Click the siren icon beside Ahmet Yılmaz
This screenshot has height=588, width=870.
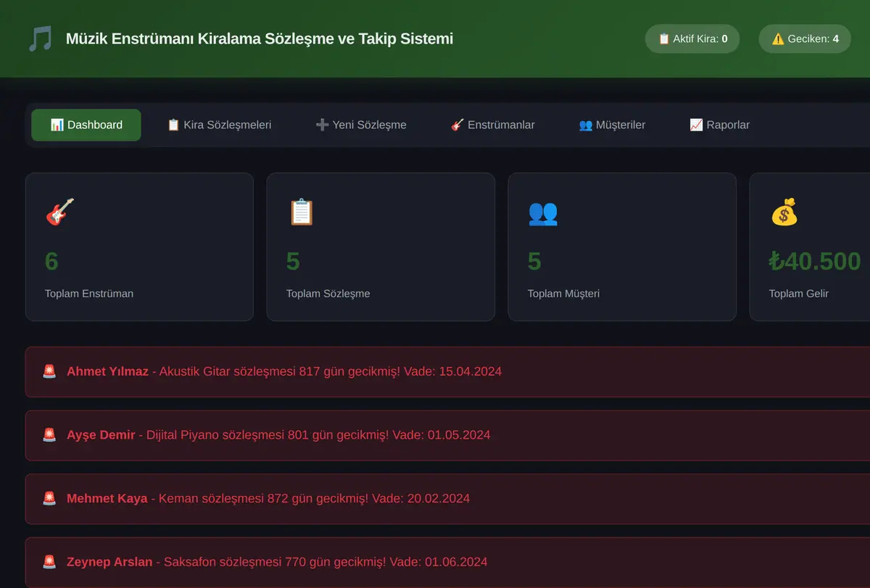49,371
